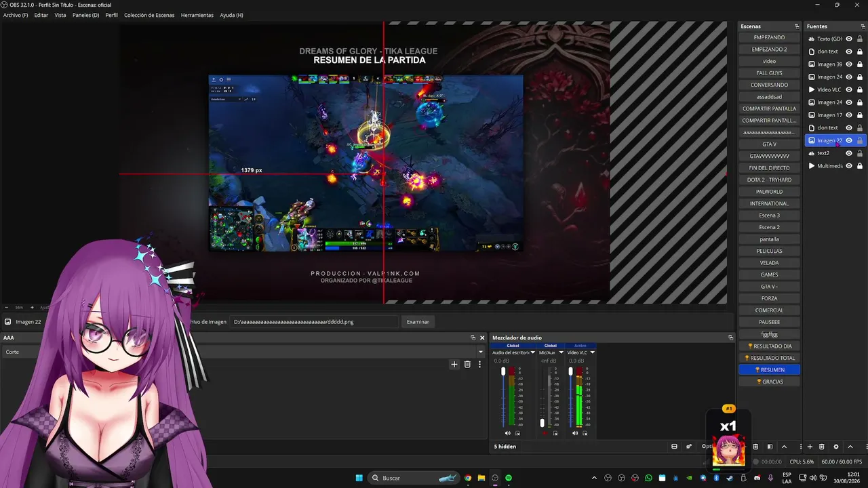Adjust the Audio del escritorio volume slider

(x=503, y=371)
